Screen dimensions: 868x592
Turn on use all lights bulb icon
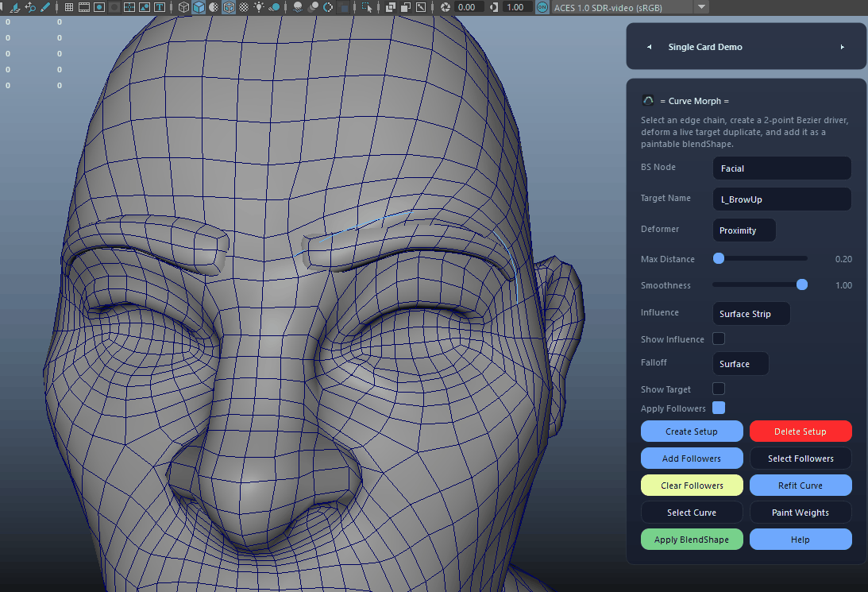point(259,7)
